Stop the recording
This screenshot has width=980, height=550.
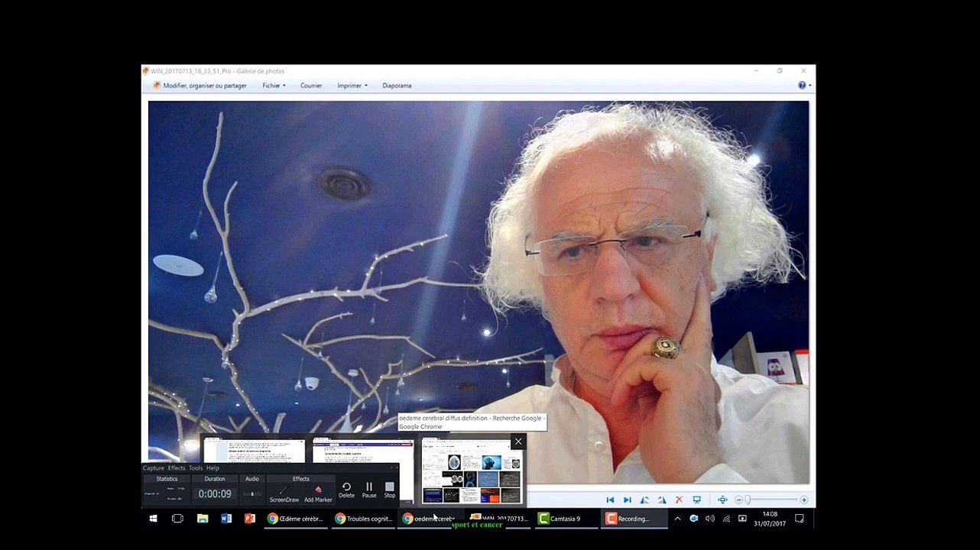[x=390, y=490]
